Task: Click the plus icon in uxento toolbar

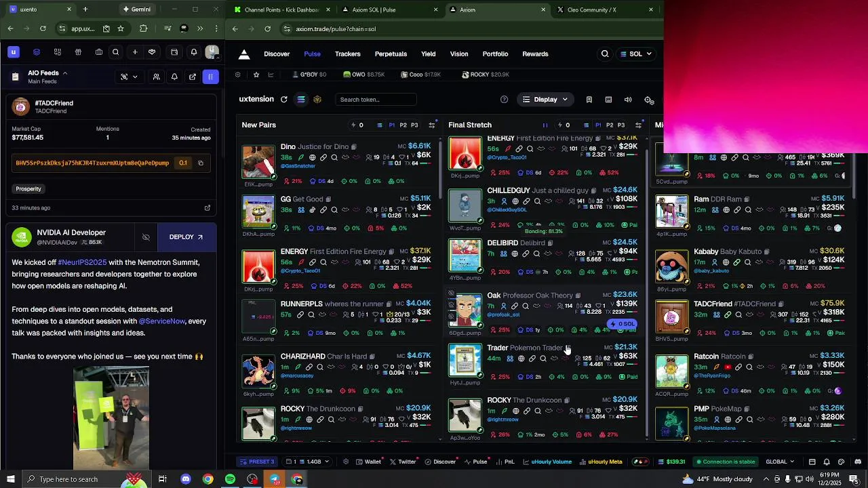Action: pyautogui.click(x=135, y=52)
